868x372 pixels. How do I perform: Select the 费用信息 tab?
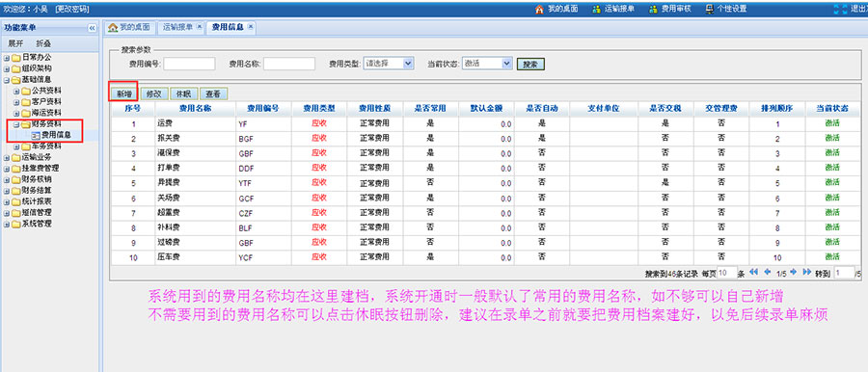pyautogui.click(x=231, y=27)
